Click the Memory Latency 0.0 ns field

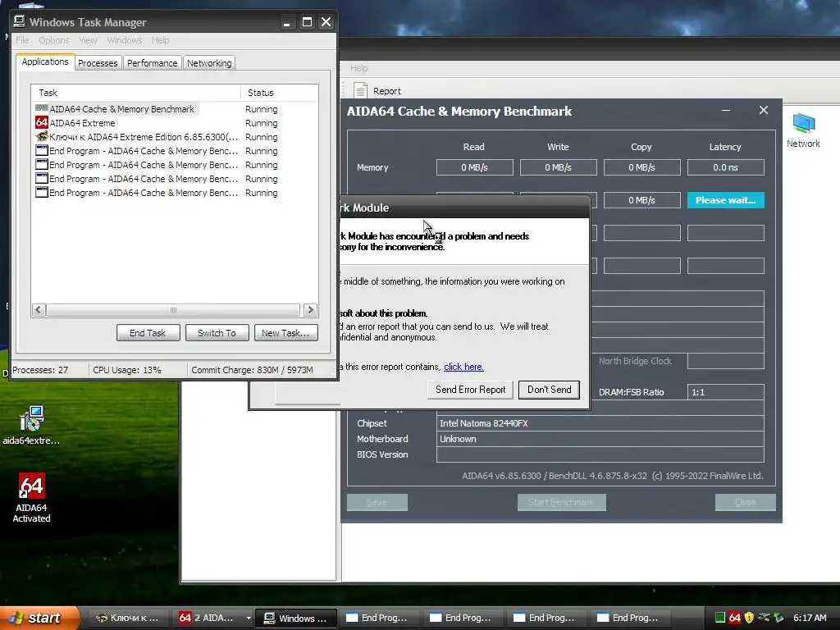(725, 167)
